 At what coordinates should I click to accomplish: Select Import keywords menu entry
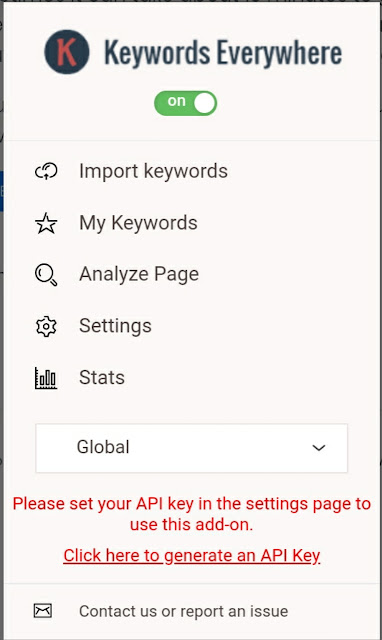point(153,171)
